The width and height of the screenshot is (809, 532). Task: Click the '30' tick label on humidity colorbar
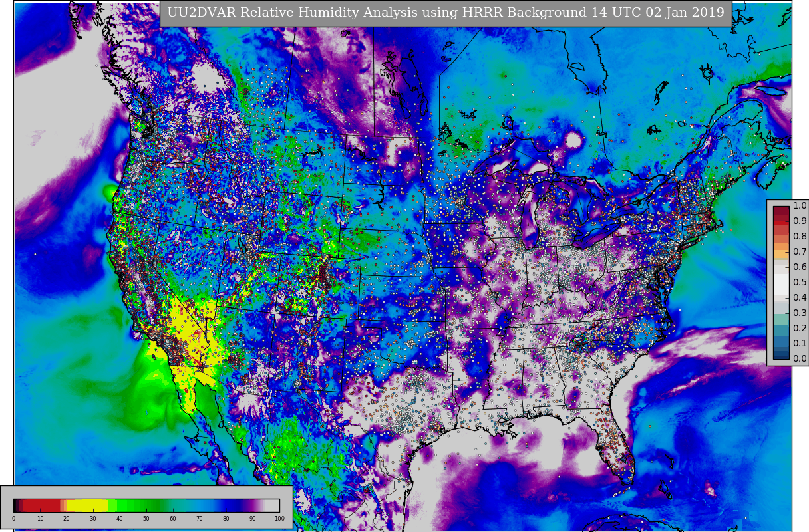pyautogui.click(x=93, y=519)
